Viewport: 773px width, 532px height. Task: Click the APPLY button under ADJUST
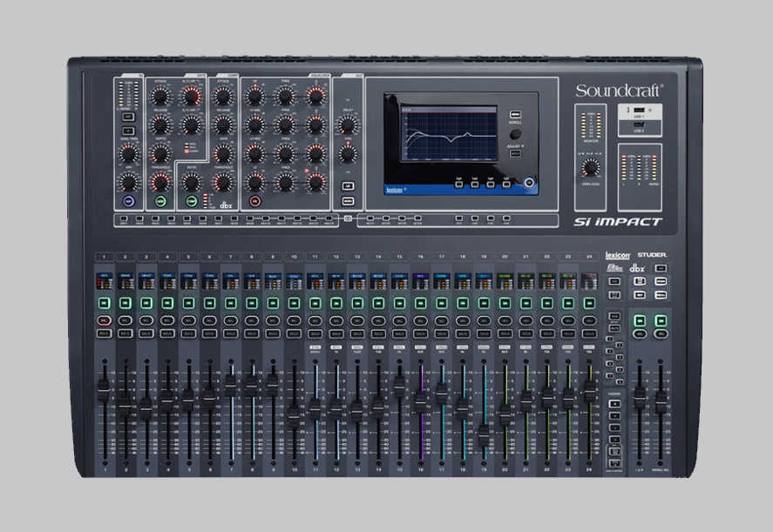[x=515, y=153]
